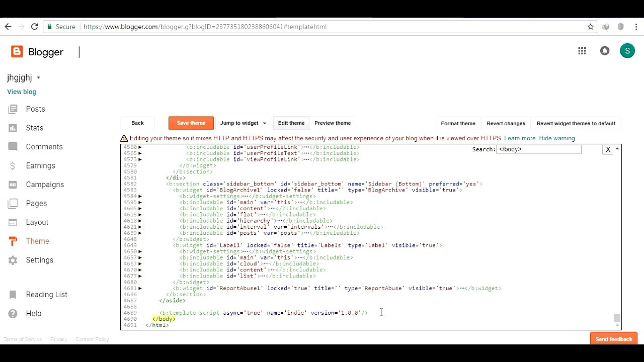Open Layout in the sidebar
This screenshot has width=644, height=362.
point(37,222)
